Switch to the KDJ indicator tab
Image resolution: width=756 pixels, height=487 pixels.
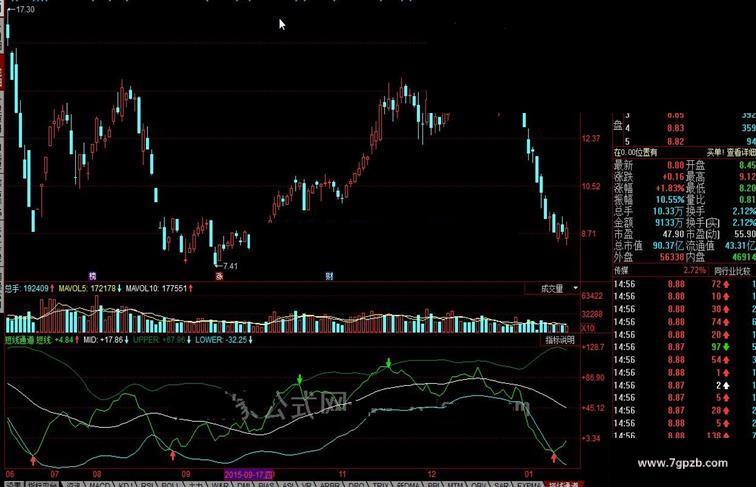pyautogui.click(x=126, y=484)
